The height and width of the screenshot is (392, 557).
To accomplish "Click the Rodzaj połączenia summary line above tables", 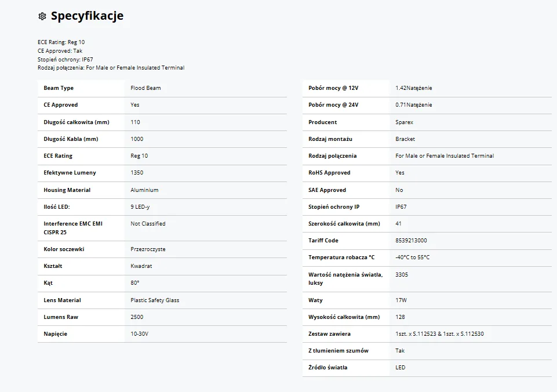I will pyautogui.click(x=111, y=68).
